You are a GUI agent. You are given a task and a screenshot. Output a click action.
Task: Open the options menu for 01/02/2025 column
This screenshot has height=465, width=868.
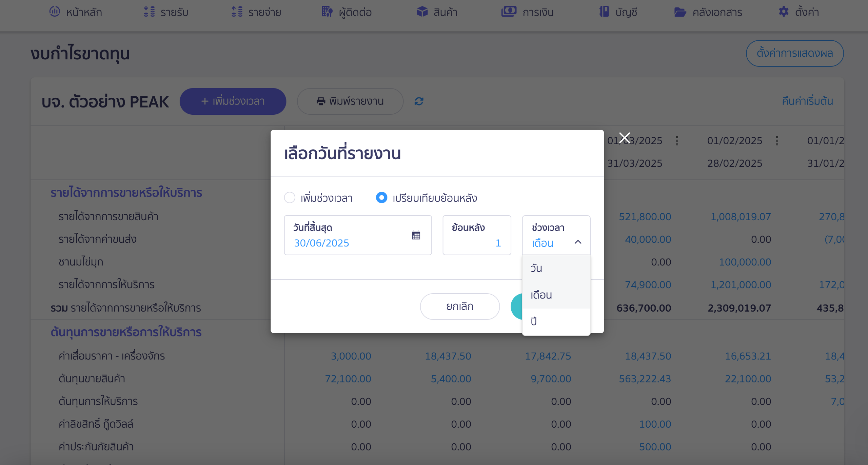[x=777, y=141]
